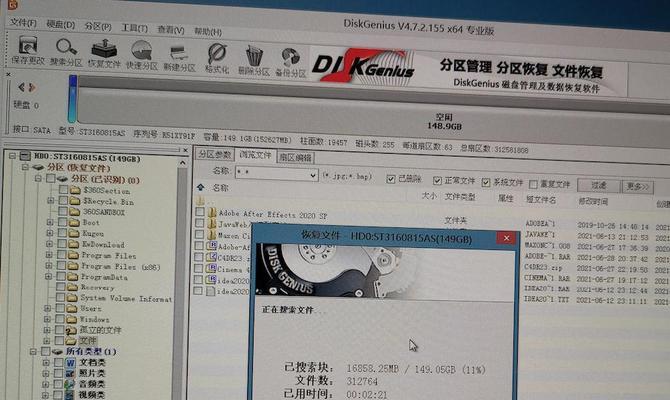Sort by the 修改时间 column header

pyautogui.click(x=592, y=201)
